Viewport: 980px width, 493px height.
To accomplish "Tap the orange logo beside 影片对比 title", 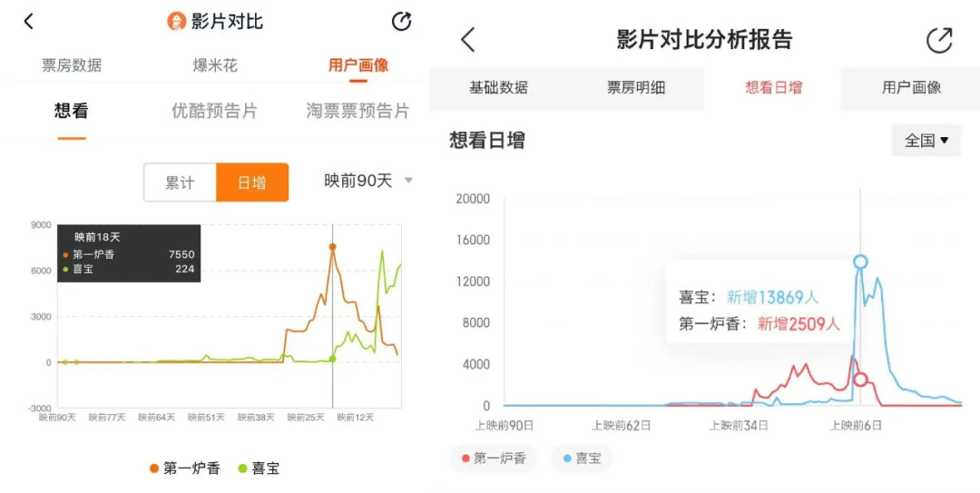I will 177,22.
